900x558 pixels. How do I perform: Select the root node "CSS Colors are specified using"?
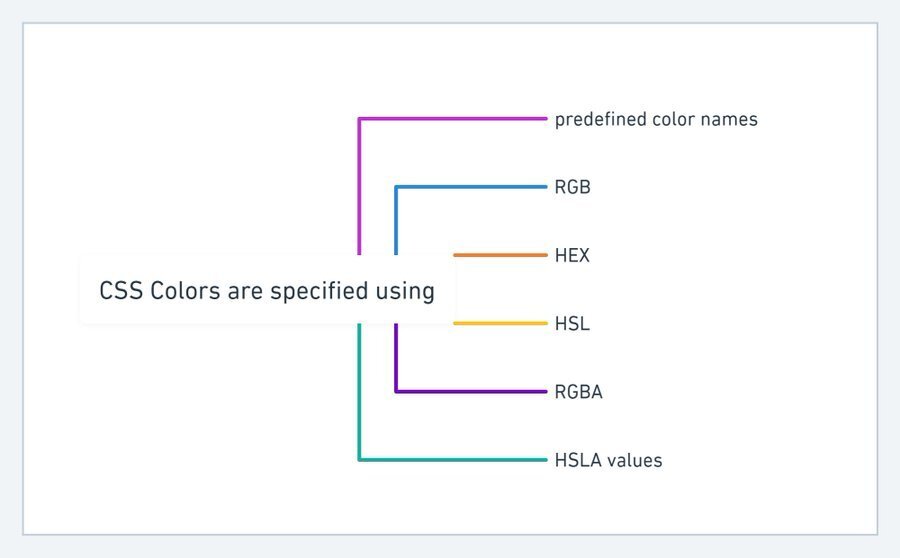tap(267, 289)
